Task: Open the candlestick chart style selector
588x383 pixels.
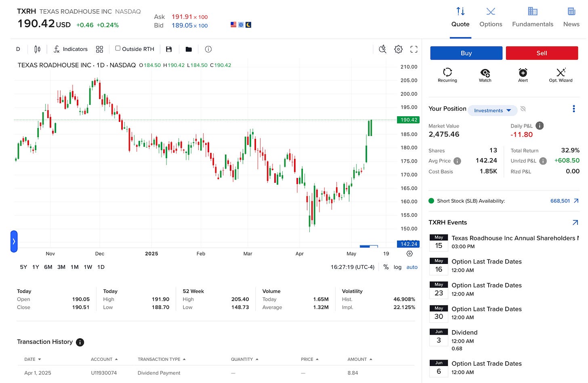Action: pyautogui.click(x=37, y=49)
